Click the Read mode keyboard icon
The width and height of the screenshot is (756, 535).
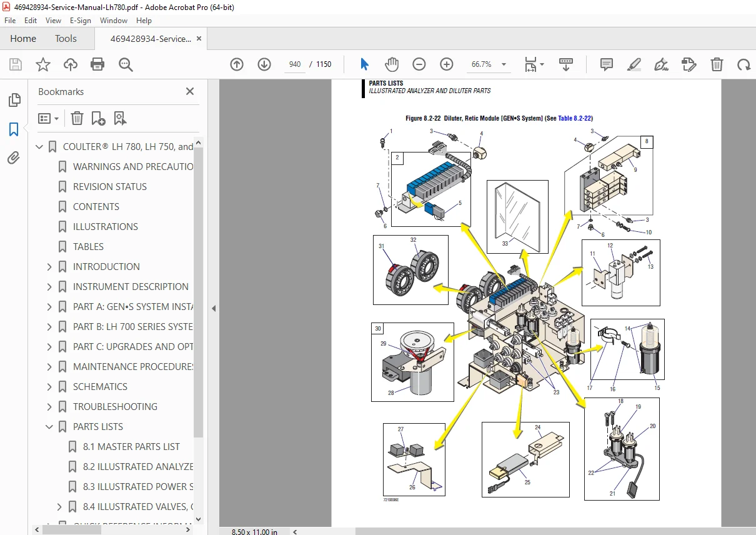click(566, 64)
